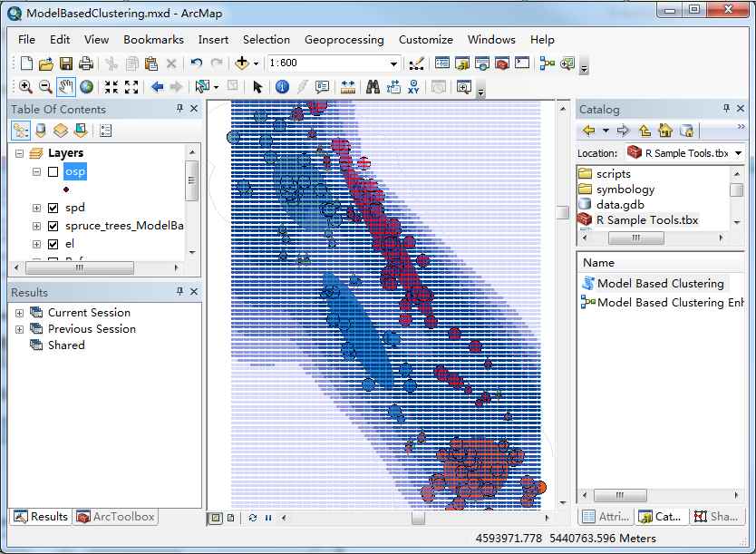
Task: Expand the spruce_trees_ModelBa layer
Action: [x=36, y=226]
